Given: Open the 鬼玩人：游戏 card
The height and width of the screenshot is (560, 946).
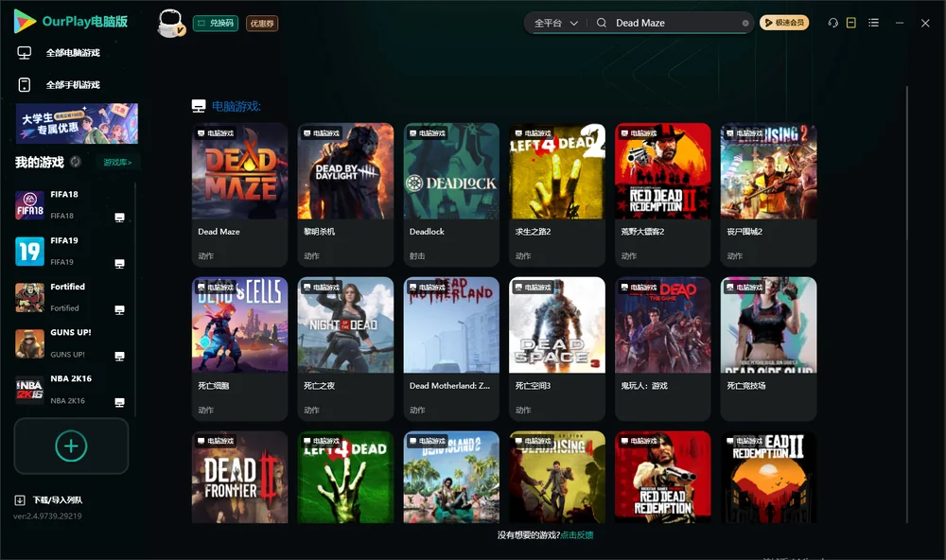Looking at the screenshot, I should click(662, 349).
